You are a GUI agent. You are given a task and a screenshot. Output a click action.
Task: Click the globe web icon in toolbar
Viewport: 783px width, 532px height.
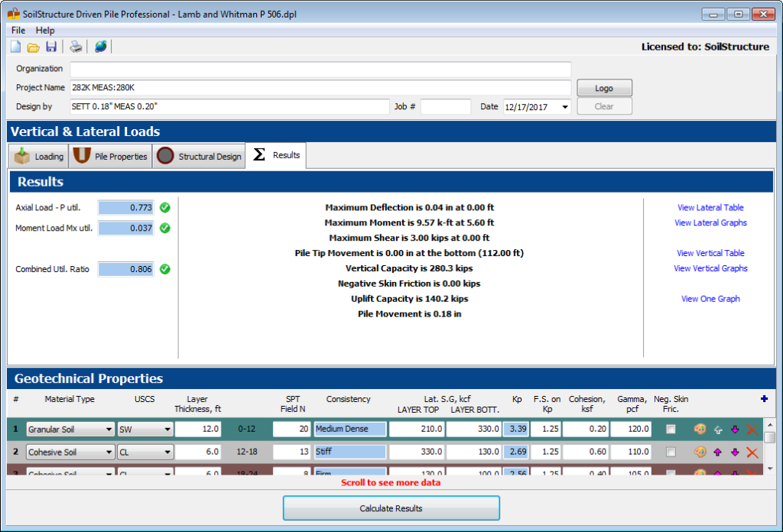click(100, 47)
